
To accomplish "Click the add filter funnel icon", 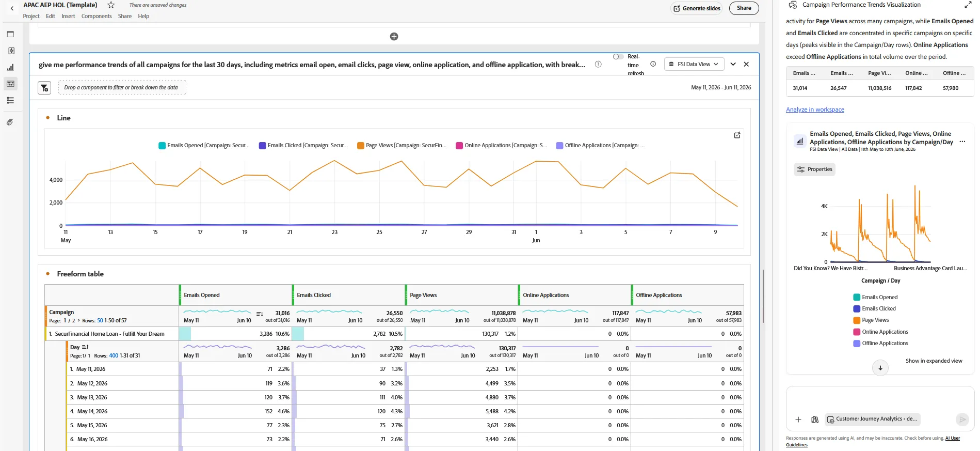I will (x=44, y=88).
